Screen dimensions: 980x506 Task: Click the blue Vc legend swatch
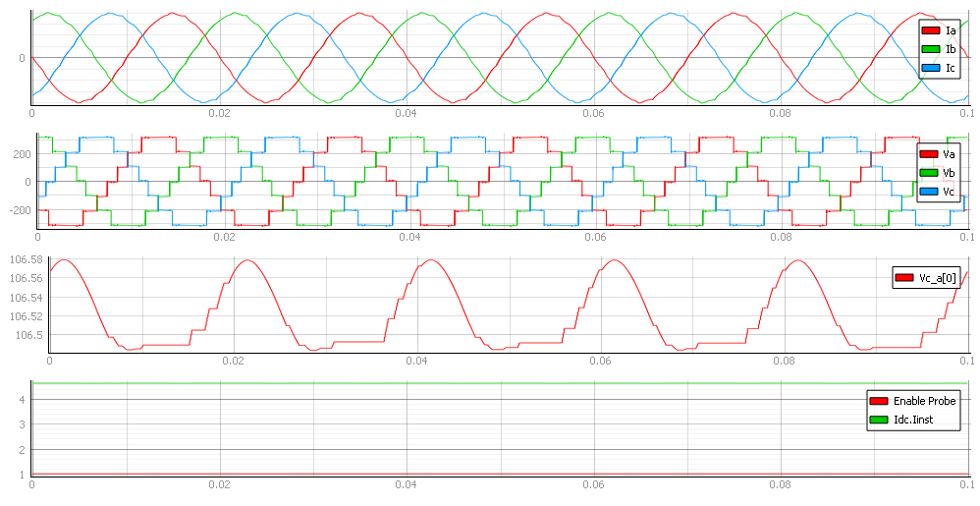[927, 192]
